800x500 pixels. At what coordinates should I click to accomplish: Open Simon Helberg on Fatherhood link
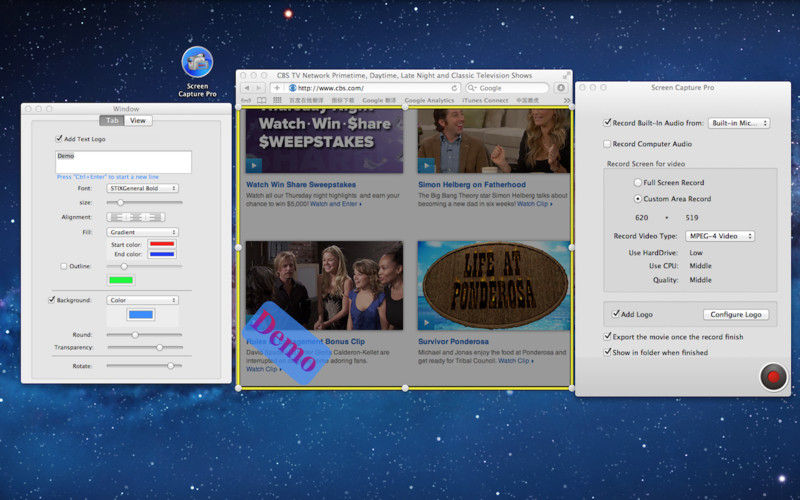(472, 184)
